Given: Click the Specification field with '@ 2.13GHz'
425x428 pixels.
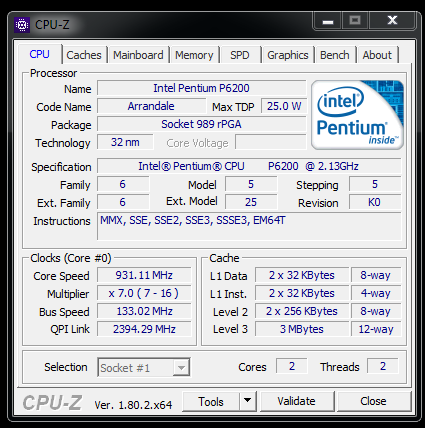Looking at the screenshot, I should [x=249, y=166].
